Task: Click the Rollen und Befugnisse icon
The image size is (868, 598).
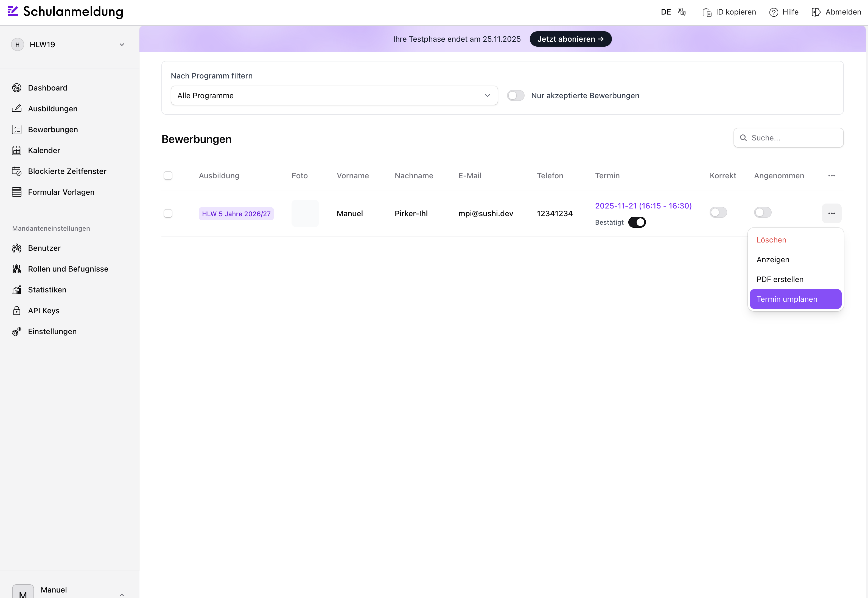Action: click(16, 269)
